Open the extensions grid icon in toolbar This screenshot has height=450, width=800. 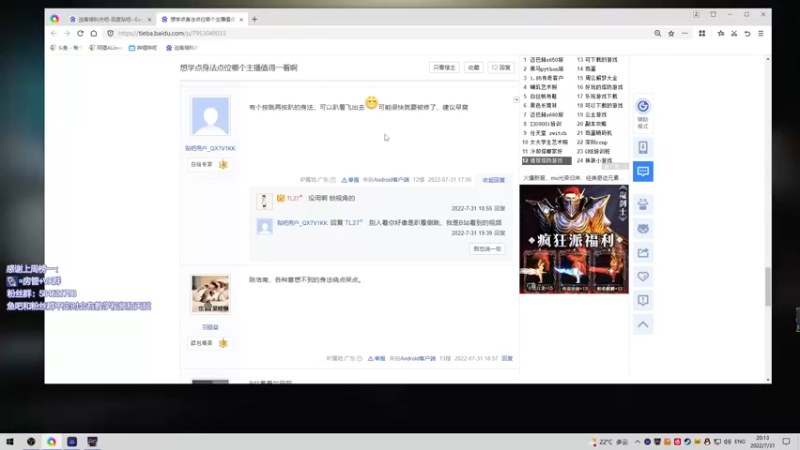[x=702, y=33]
